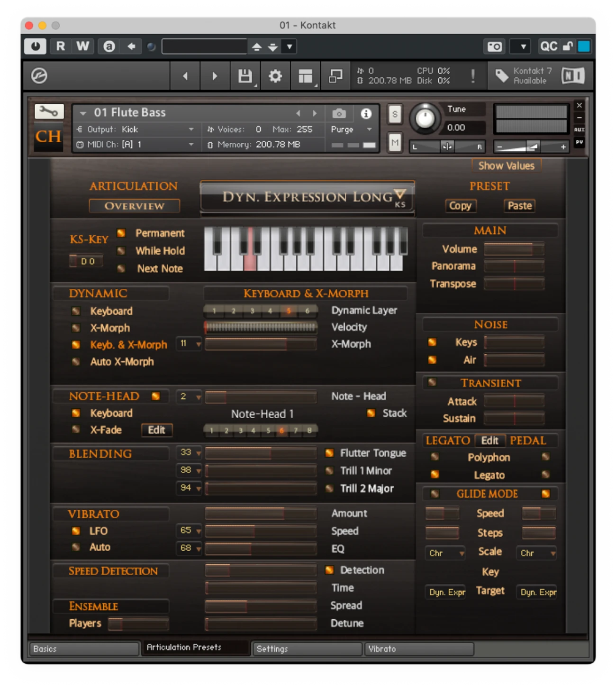Switch to the Vibrato tab

[419, 649]
